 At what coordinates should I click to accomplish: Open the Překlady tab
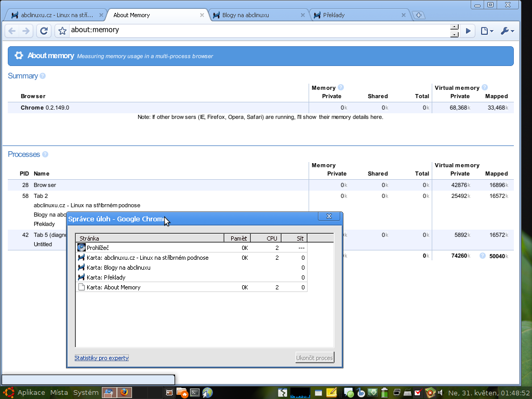[360, 15]
